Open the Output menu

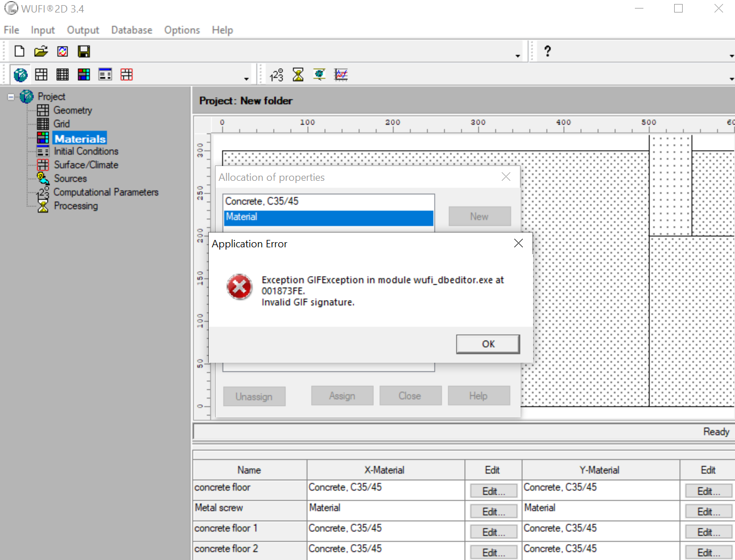click(x=83, y=30)
